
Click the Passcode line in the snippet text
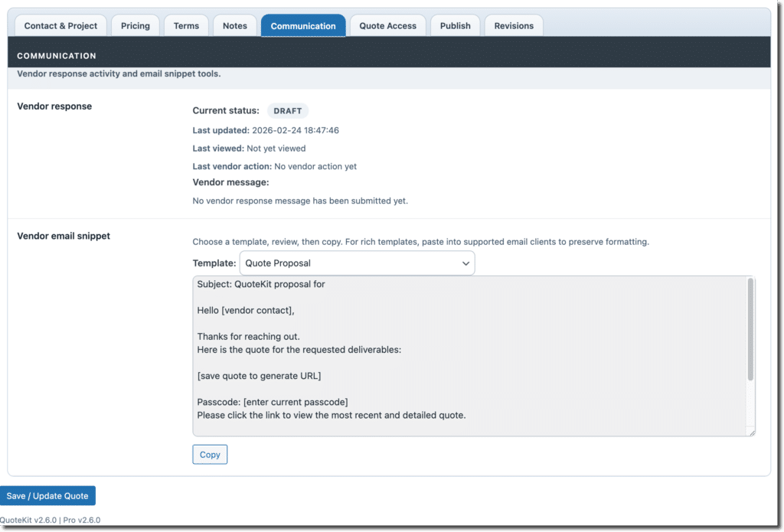(x=273, y=402)
